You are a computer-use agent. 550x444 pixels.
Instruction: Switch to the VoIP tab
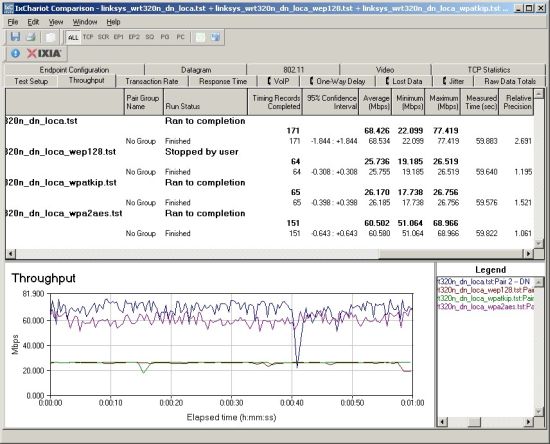[x=279, y=81]
